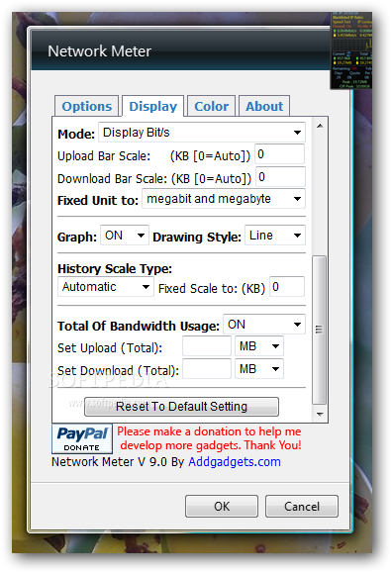
Task: Click the History Scale Type label
Action: pos(115,269)
